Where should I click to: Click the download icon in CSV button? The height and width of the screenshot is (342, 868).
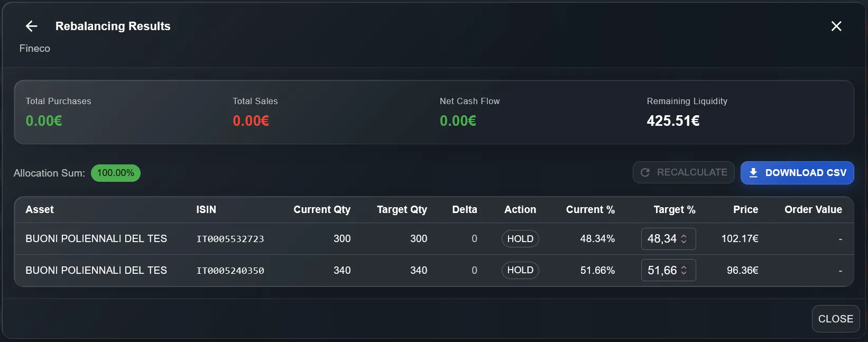pyautogui.click(x=753, y=173)
